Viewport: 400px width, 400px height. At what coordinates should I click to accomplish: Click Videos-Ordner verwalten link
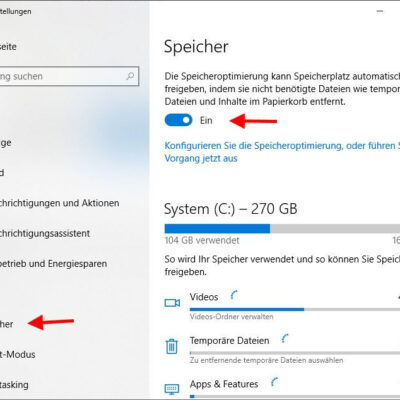click(x=231, y=317)
